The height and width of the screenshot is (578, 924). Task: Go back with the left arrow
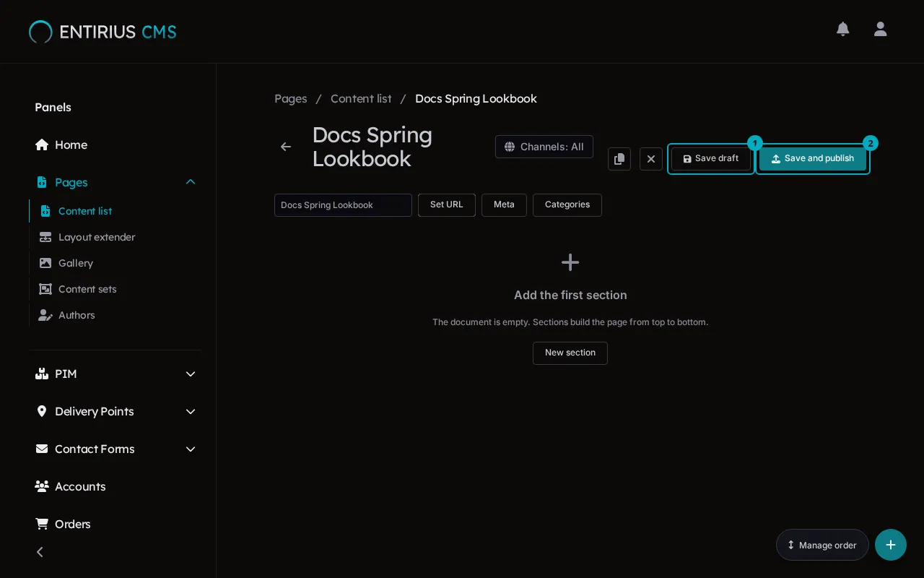[x=286, y=147]
